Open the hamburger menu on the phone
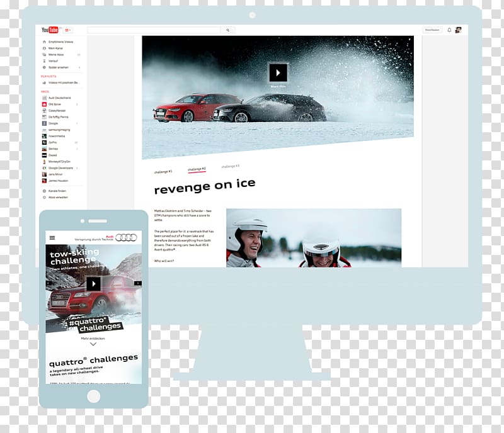504x433 pixels. tap(52, 238)
